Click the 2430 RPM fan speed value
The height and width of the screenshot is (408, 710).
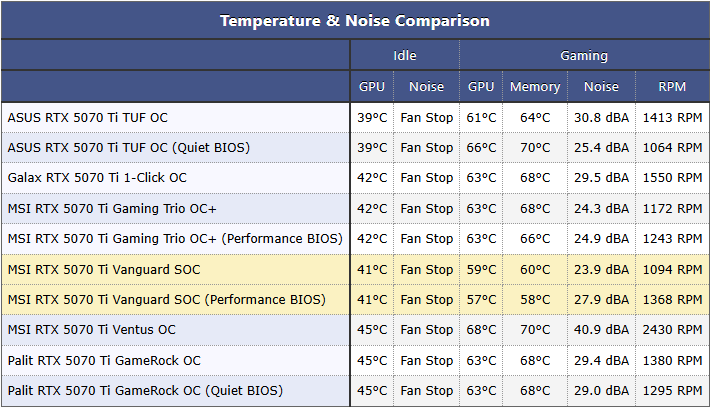672,330
